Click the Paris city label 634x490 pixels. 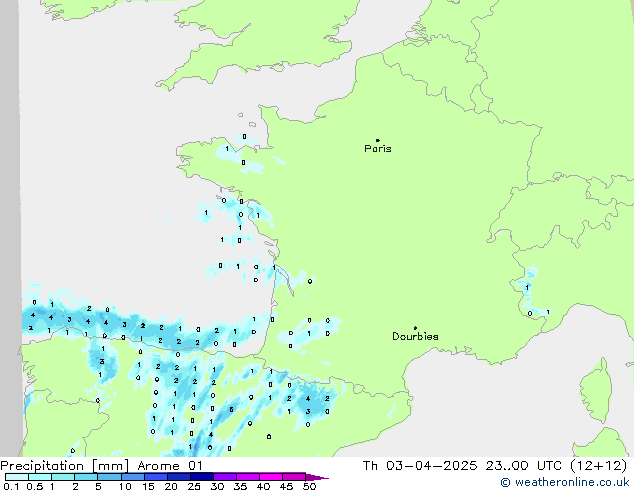pyautogui.click(x=378, y=148)
